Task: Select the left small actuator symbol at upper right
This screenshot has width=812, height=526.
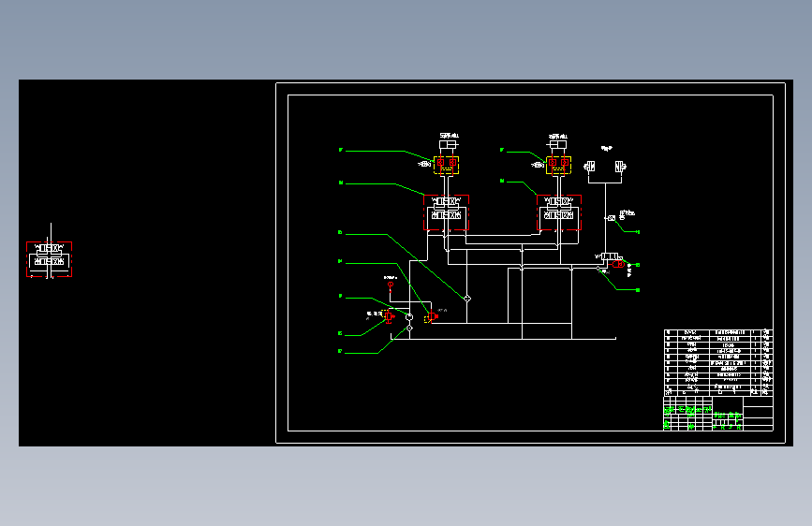Action: coord(589,167)
